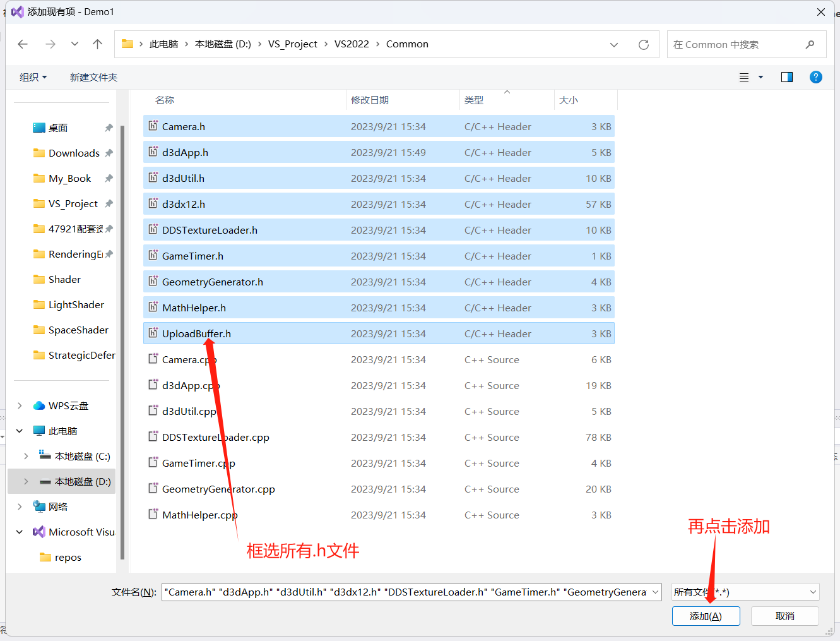Screen dimensions: 840x641
Task: Select UploadBuffer.h file name
Action: [196, 333]
